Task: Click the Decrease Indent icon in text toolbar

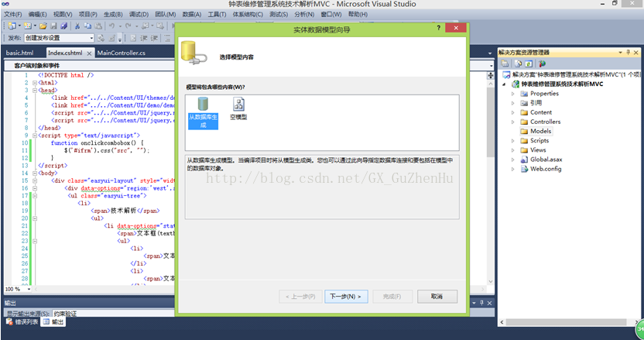Action: pos(144,38)
